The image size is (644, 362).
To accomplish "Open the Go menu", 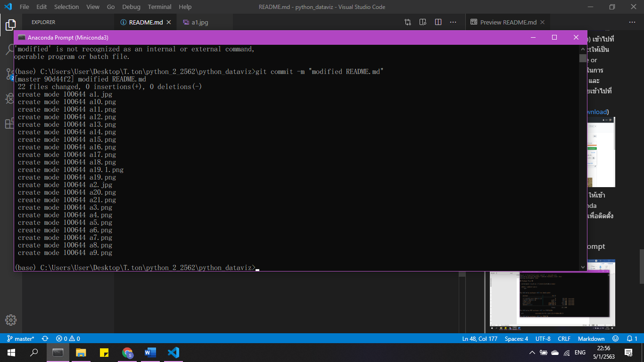I will click(111, 7).
